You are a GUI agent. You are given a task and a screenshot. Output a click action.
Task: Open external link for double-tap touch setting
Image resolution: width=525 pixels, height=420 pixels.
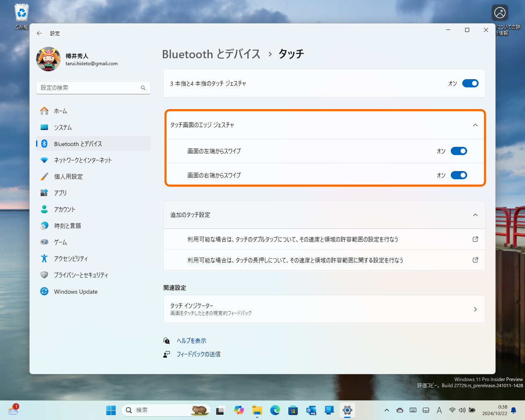475,239
